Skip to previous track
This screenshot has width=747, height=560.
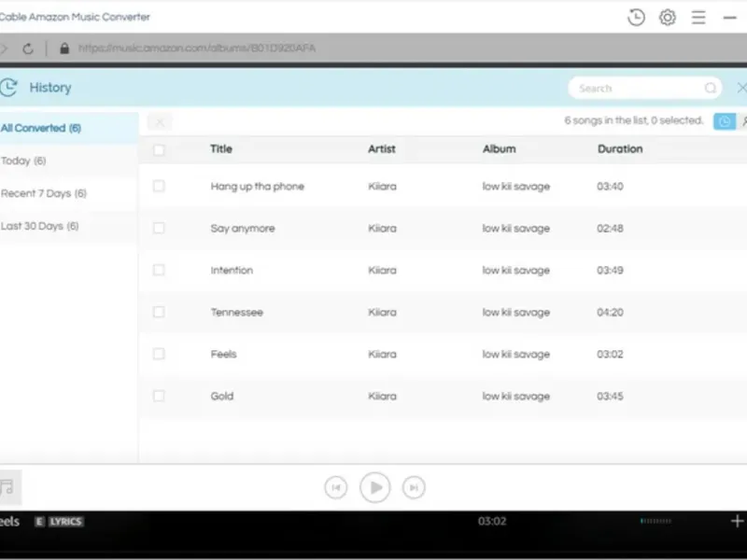point(336,487)
